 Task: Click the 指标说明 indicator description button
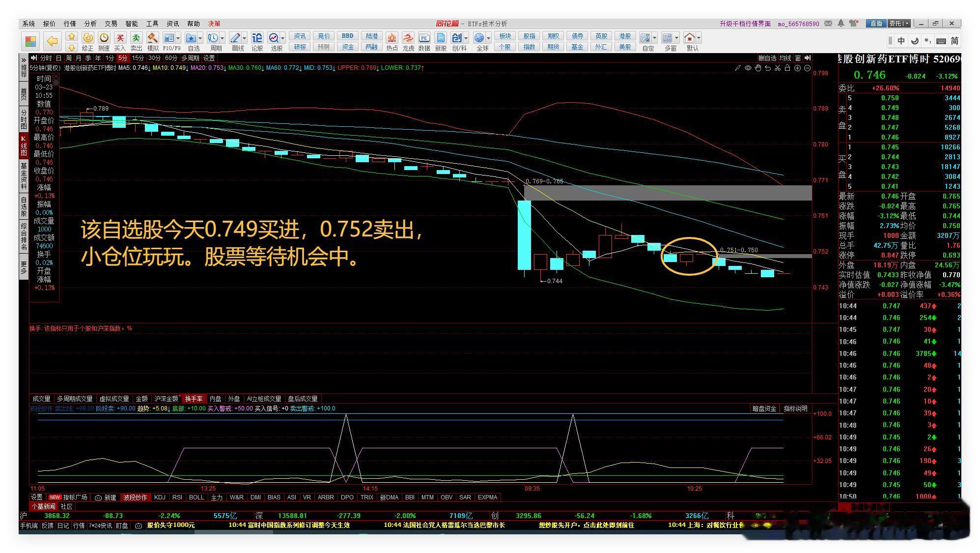coord(795,408)
